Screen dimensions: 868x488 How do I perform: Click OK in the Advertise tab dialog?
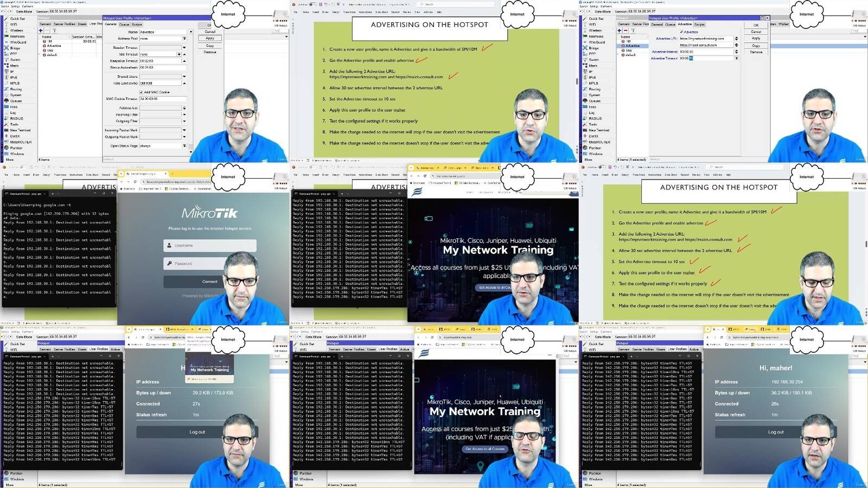click(756, 25)
